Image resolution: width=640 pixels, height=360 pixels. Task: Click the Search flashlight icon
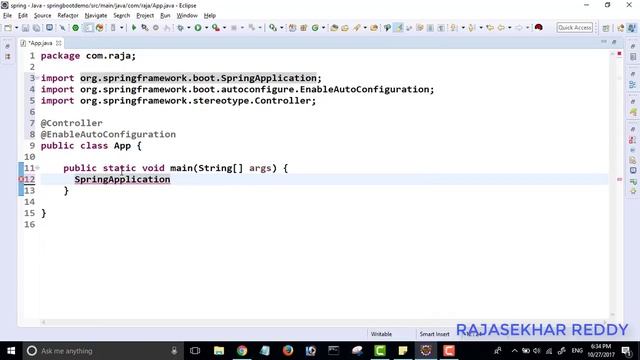(357, 28)
